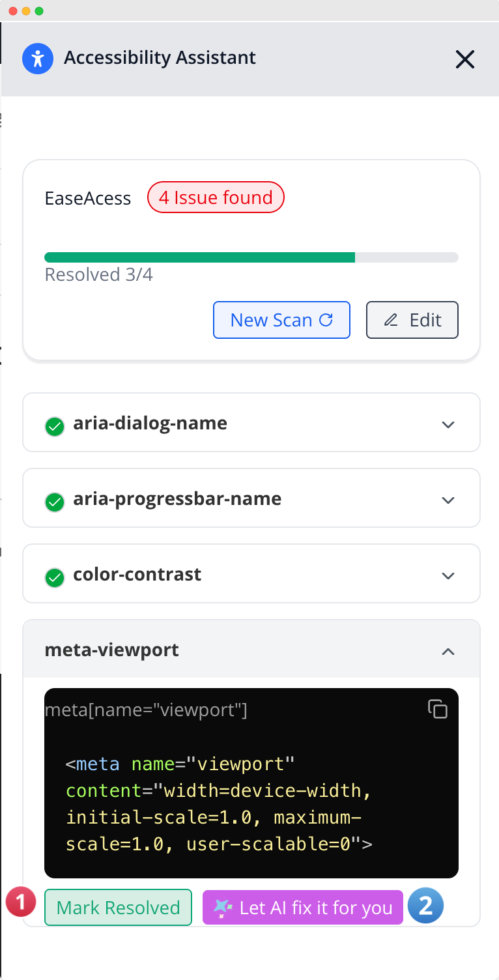Click the refresh icon in New Scan

tap(326, 320)
